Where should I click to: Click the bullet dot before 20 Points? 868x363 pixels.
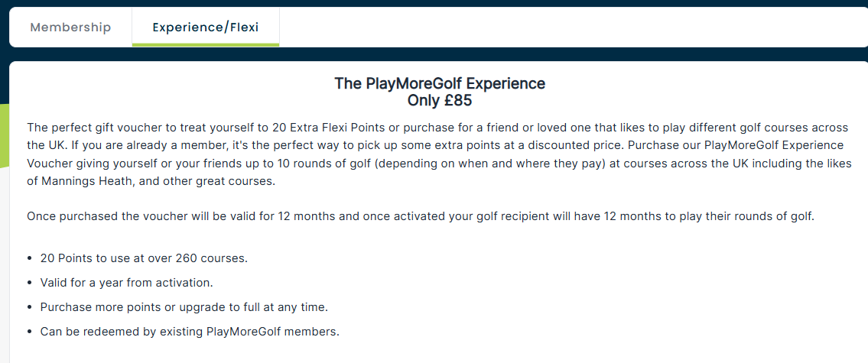29,259
